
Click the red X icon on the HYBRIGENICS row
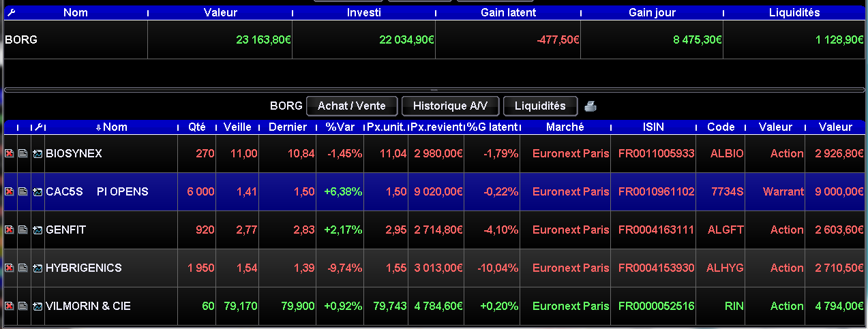click(9, 268)
